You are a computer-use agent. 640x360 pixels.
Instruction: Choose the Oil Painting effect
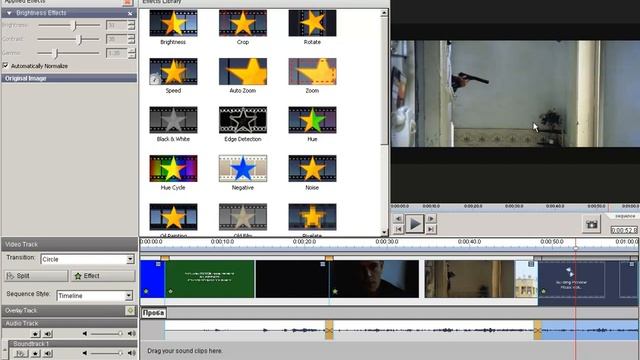pyautogui.click(x=173, y=217)
